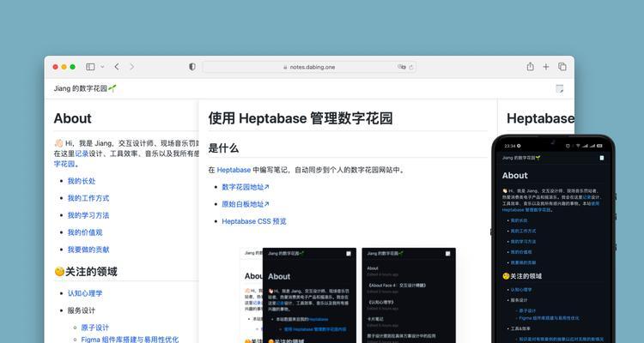The height and width of the screenshot is (343, 644).
Task: Click the note icon at page header right
Action: tap(559, 88)
